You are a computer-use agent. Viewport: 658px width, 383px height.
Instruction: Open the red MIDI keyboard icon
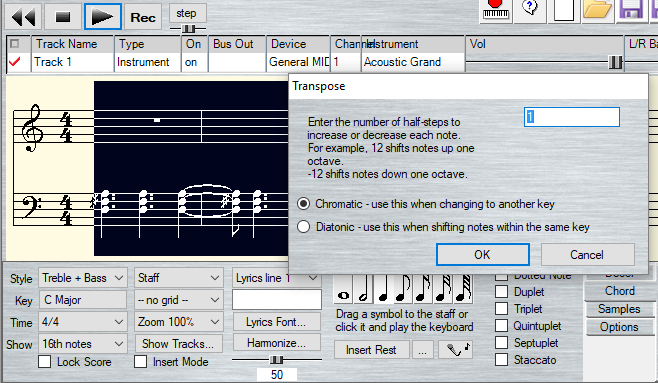pyautogui.click(x=495, y=10)
